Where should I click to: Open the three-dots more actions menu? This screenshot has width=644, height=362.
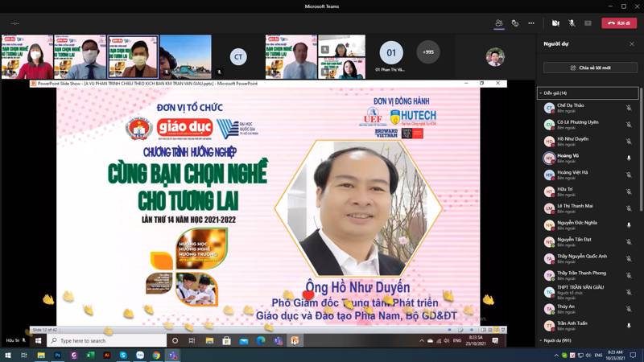531,23
